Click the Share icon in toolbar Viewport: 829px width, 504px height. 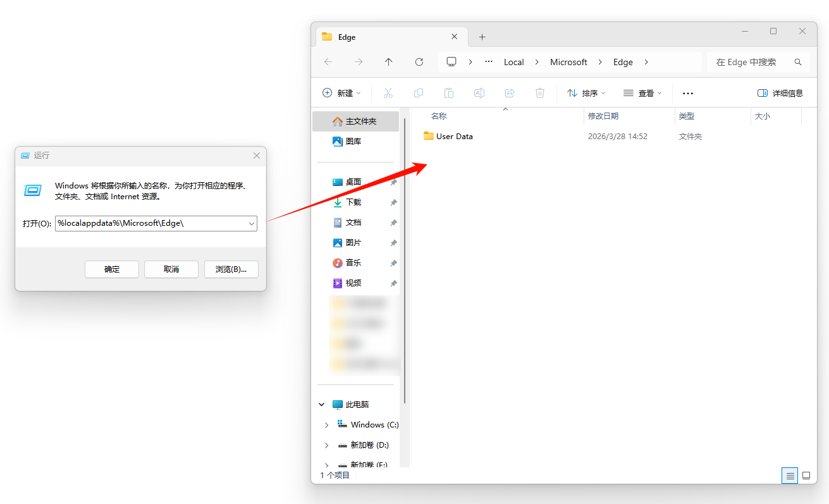(x=510, y=93)
